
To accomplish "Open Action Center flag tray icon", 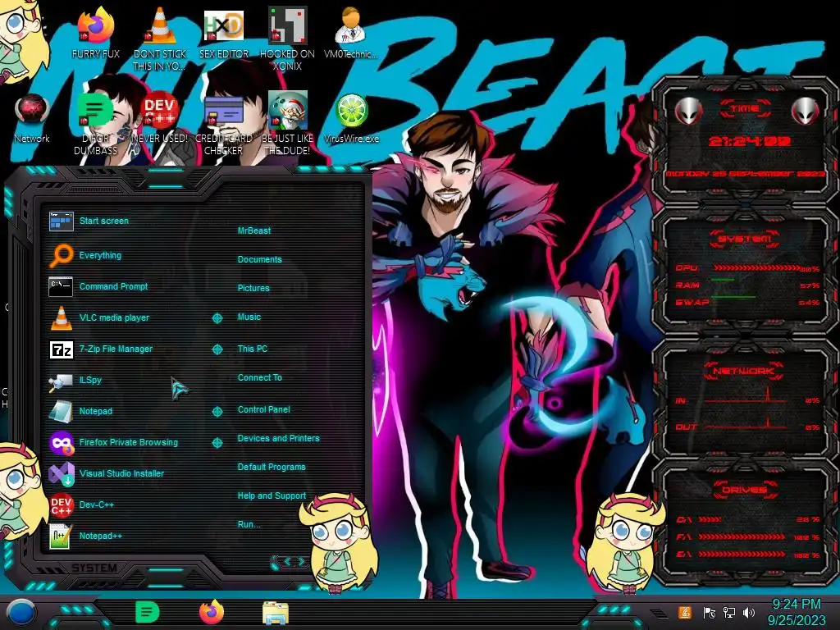I will [710, 612].
